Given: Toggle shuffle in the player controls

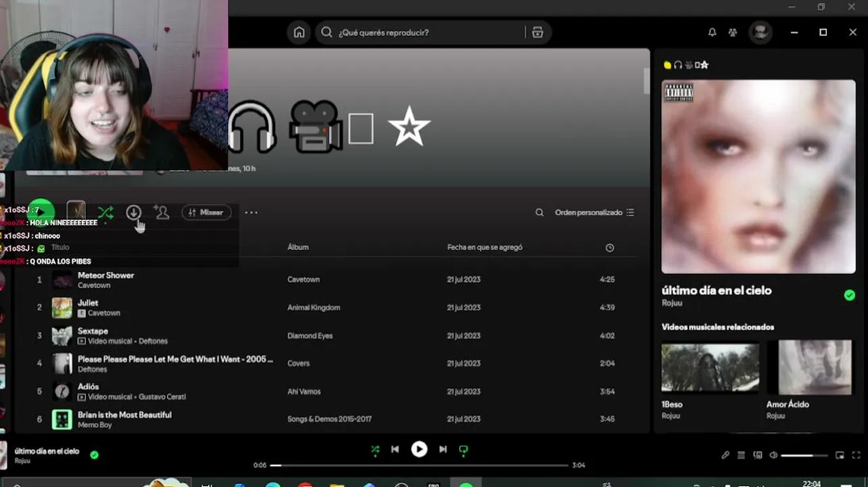Looking at the screenshot, I should tap(375, 449).
